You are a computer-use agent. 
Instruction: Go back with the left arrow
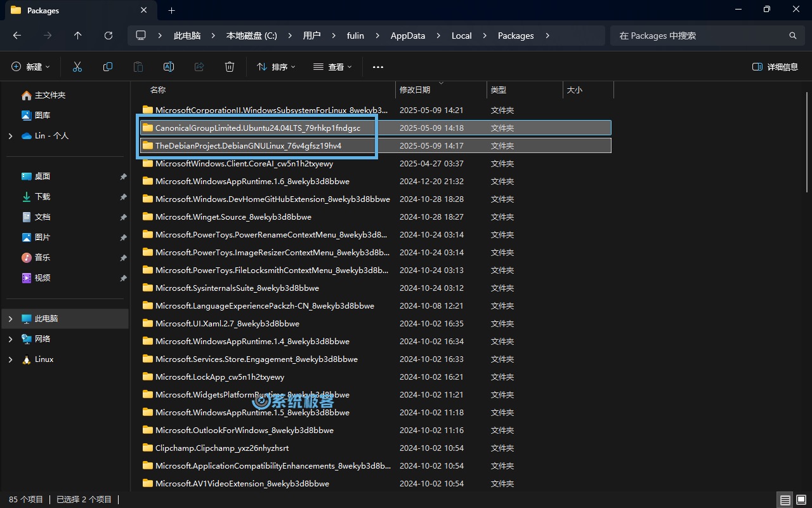17,36
